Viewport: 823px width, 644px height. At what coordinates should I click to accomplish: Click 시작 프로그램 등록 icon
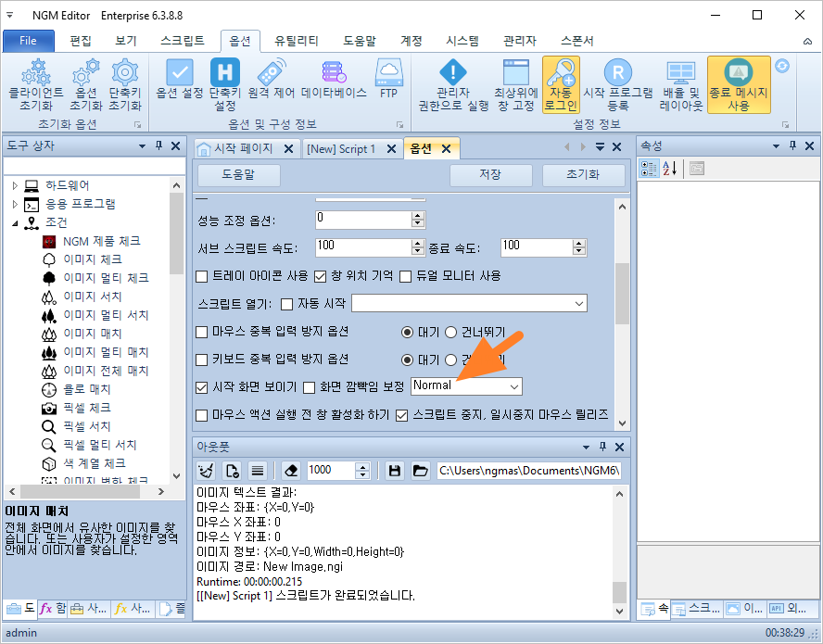[x=618, y=85]
